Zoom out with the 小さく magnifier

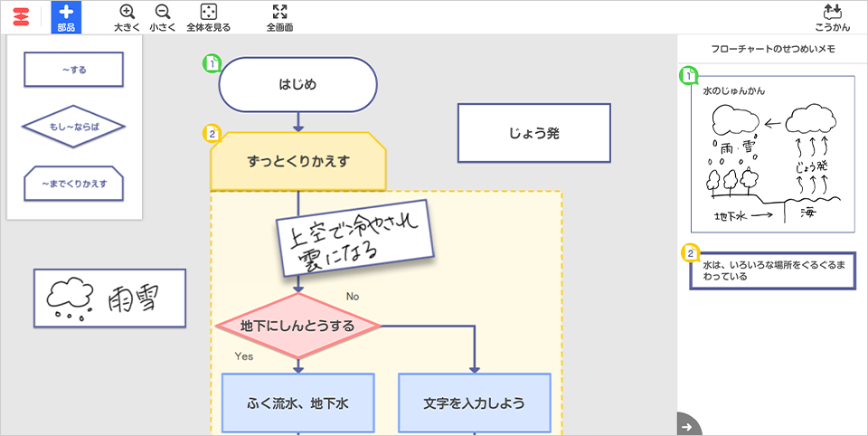tap(163, 16)
